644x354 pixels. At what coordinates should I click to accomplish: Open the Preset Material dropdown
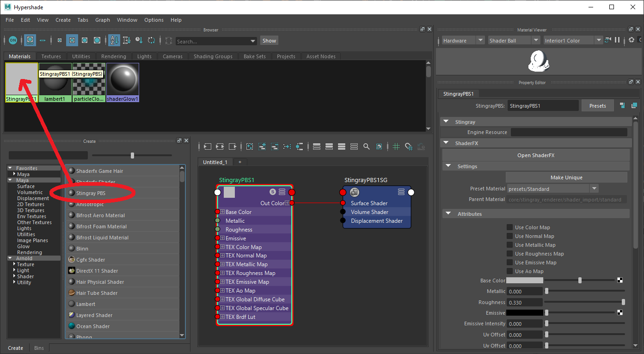pyautogui.click(x=594, y=189)
